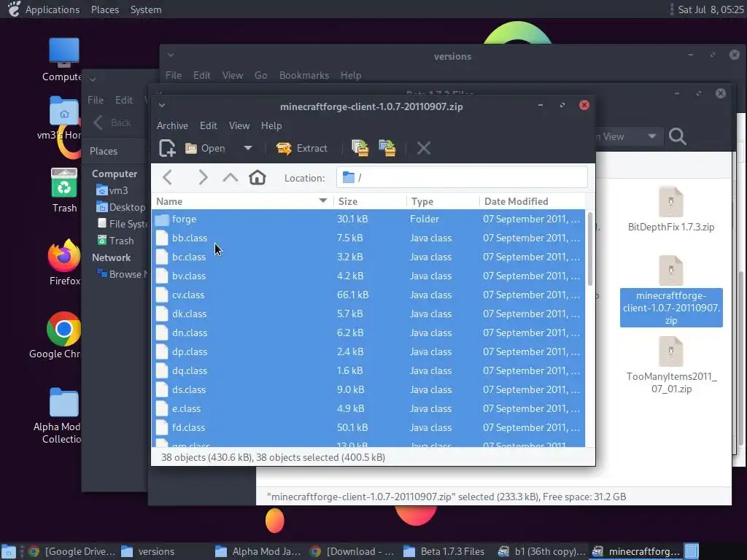Screen dimensions: 747x560
Task: Open the Archive menu
Action: click(x=172, y=125)
